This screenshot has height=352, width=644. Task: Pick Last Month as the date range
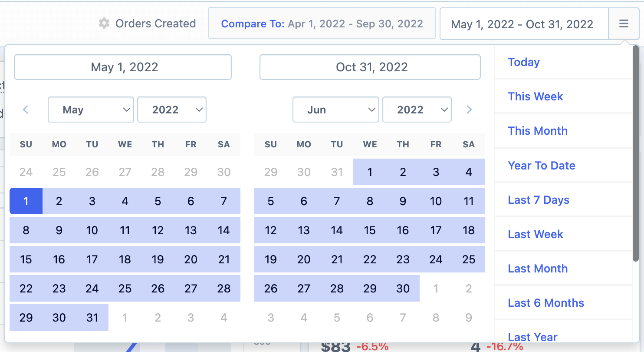click(x=537, y=269)
